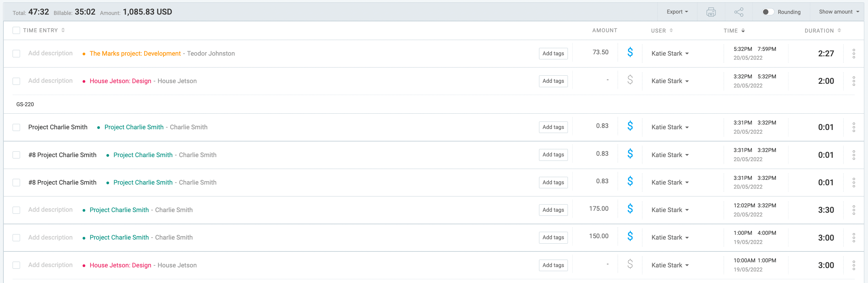Click House Jetson: Design project in the 2:00 entry
The width and height of the screenshot is (868, 283).
coord(120,81)
